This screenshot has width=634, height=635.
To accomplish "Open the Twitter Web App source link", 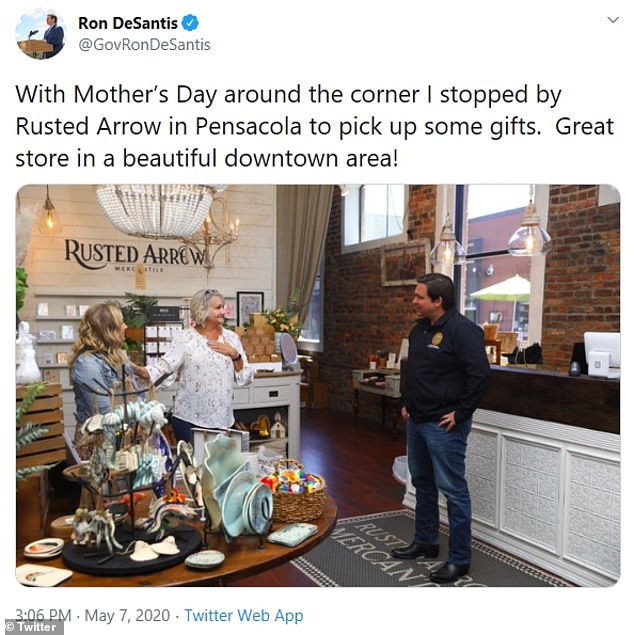I will (244, 616).
